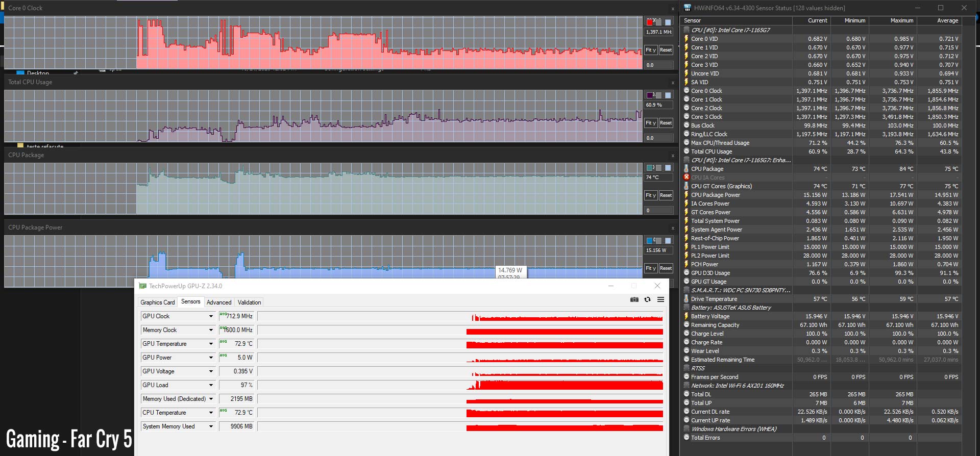Click the icon beside Total DL
Screen dimensions: 980x456
tap(687, 394)
